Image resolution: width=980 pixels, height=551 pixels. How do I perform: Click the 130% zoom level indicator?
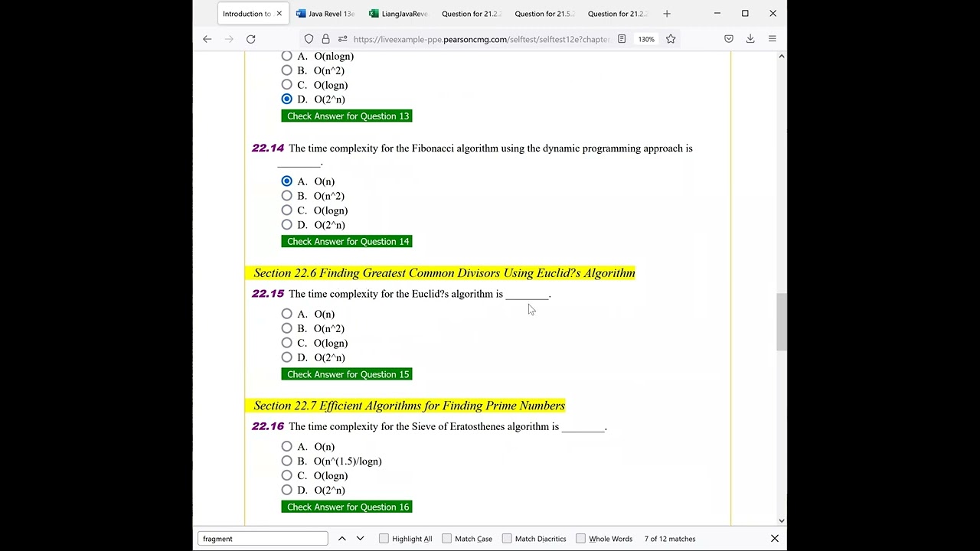[646, 39]
